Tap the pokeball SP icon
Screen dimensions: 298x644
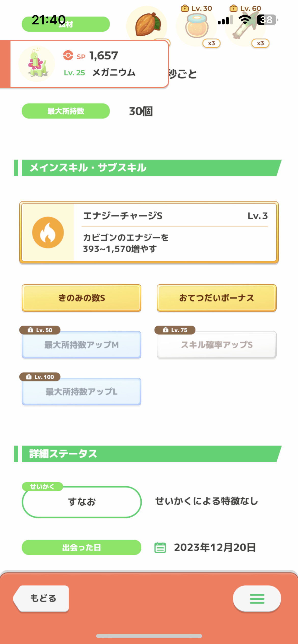click(68, 55)
